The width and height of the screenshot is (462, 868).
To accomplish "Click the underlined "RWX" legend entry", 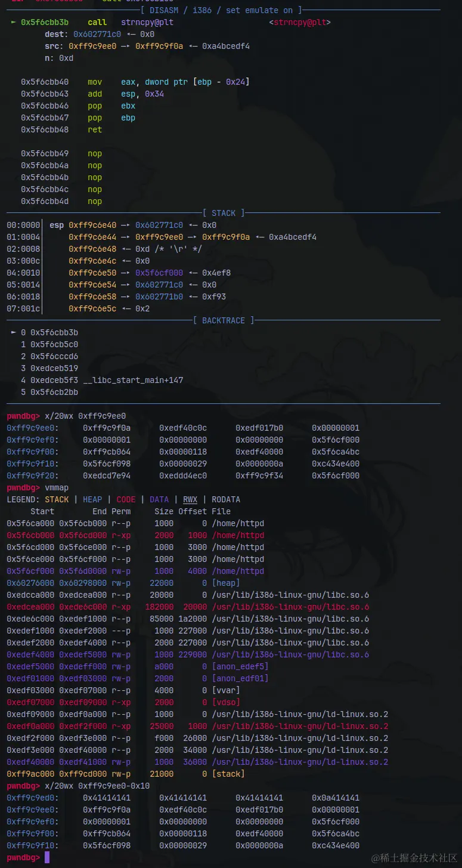I will pos(190,499).
